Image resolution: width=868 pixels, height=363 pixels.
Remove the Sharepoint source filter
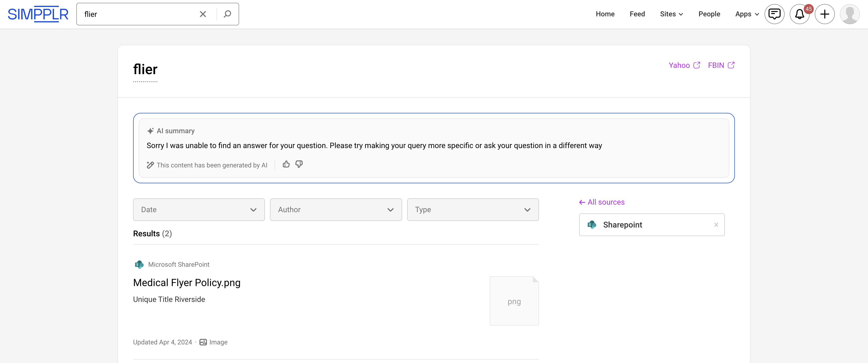[x=716, y=225]
